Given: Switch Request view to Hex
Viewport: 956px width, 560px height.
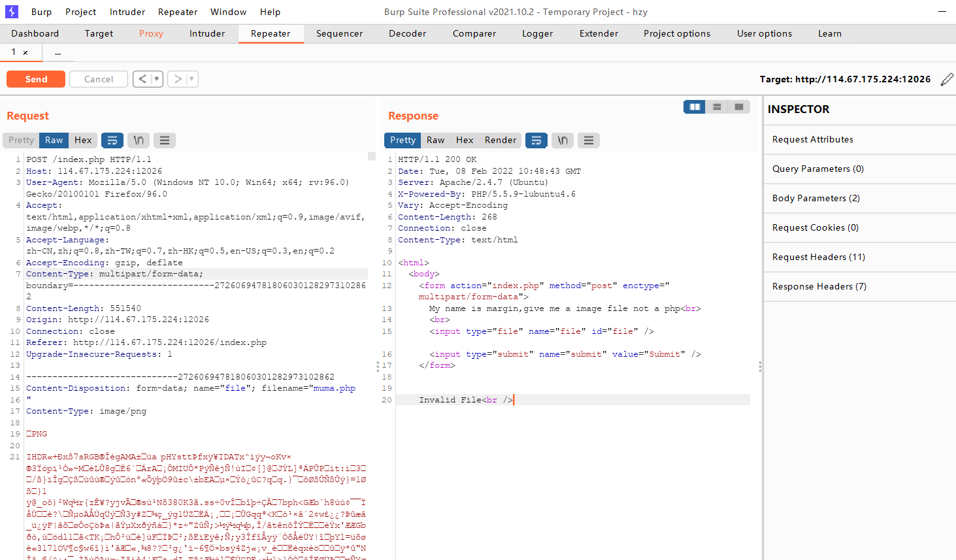Looking at the screenshot, I should [83, 140].
